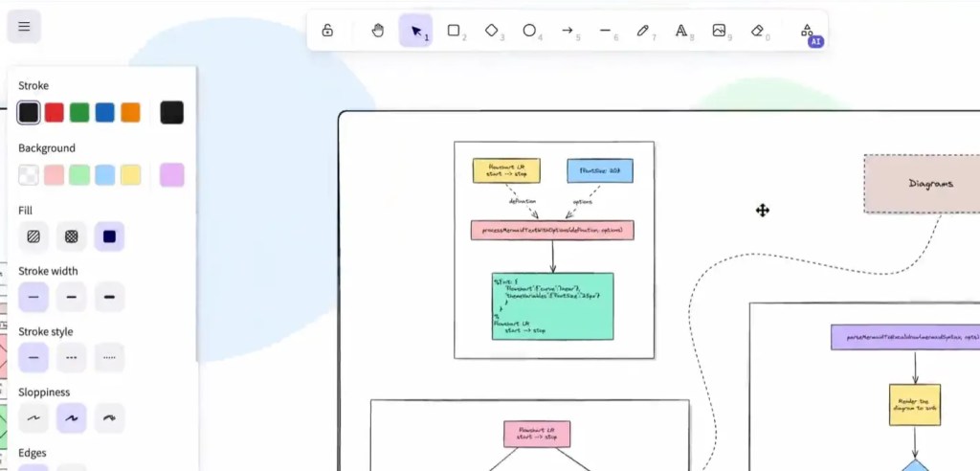Click the Insert image tool
Image resolution: width=980 pixels, height=471 pixels.
(719, 31)
